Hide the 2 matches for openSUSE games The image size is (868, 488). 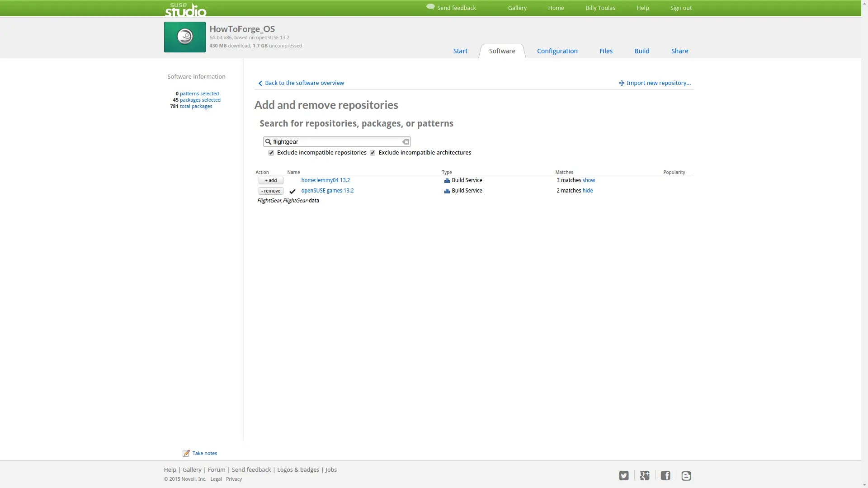tap(588, 191)
